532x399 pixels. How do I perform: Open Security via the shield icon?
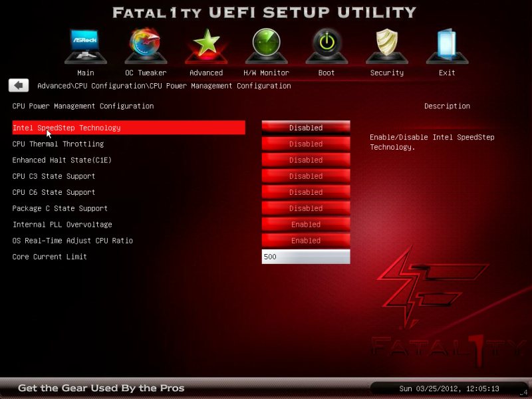pos(387,46)
